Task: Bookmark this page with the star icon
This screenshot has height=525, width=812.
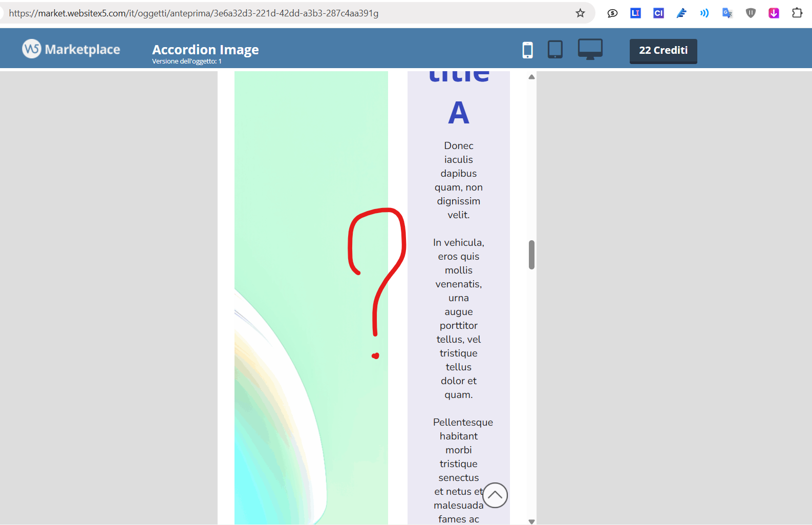Action: click(x=580, y=13)
